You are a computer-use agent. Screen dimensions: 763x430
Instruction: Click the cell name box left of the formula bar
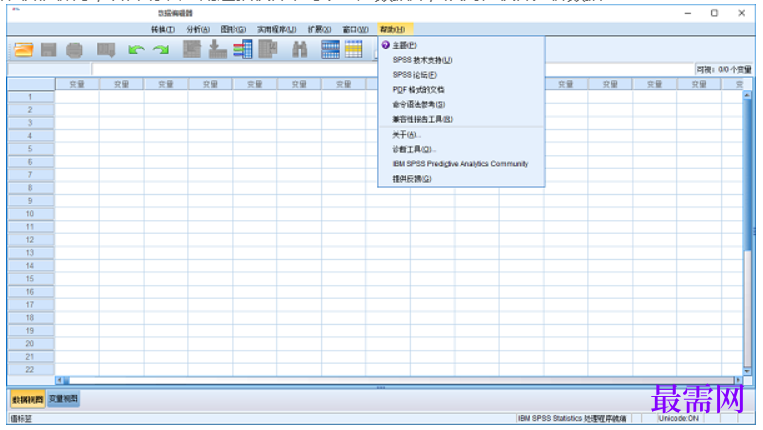(49, 70)
